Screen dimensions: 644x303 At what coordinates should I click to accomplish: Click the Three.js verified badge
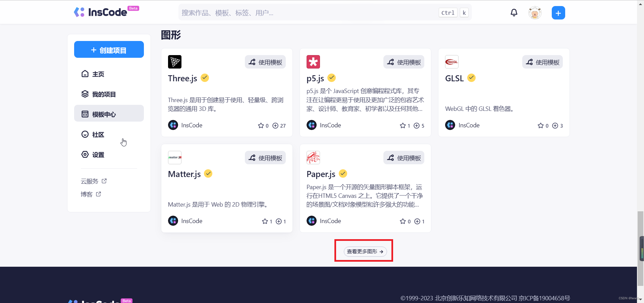pyautogui.click(x=205, y=78)
